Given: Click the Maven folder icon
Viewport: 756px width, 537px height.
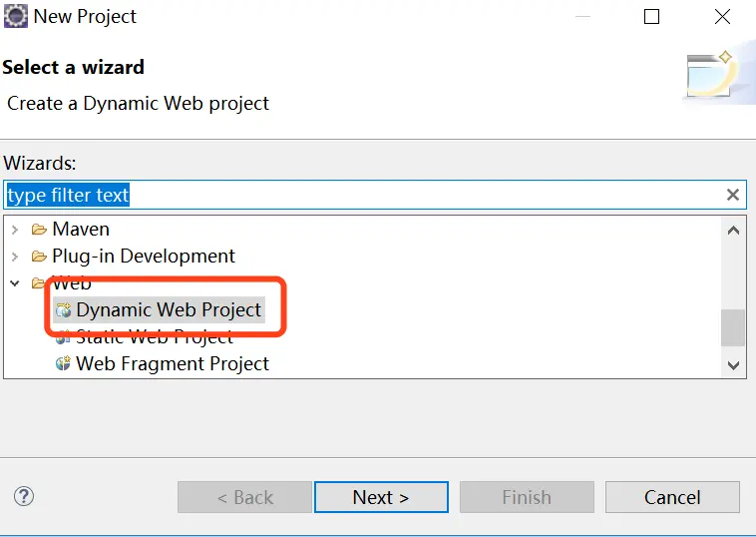Looking at the screenshot, I should (x=40, y=230).
